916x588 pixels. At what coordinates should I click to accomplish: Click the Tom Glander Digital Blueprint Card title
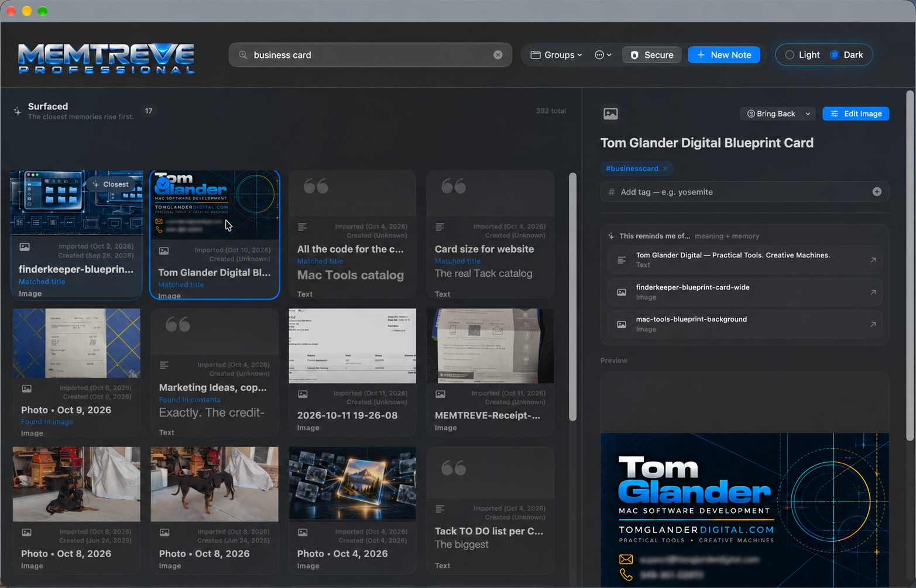(x=706, y=143)
